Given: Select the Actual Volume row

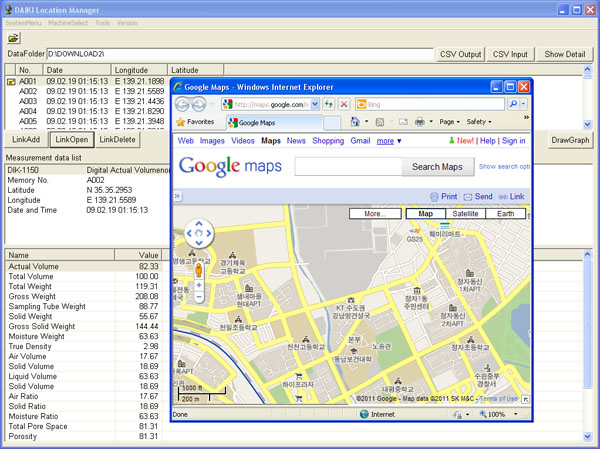Looking at the screenshot, I should 83,266.
